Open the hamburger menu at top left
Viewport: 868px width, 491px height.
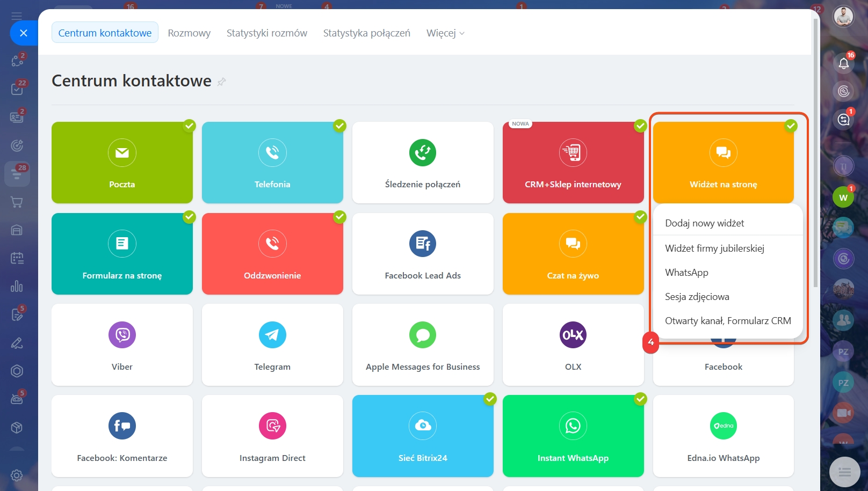coord(17,16)
